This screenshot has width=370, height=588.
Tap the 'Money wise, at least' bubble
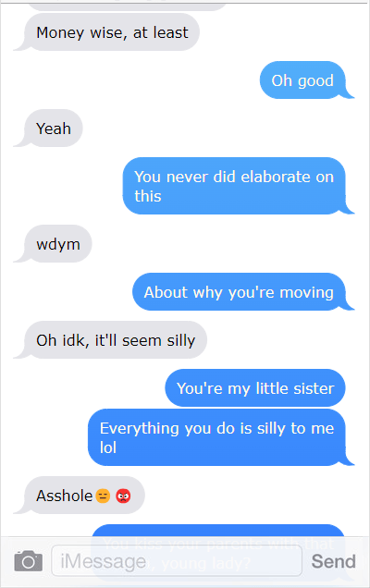111,32
